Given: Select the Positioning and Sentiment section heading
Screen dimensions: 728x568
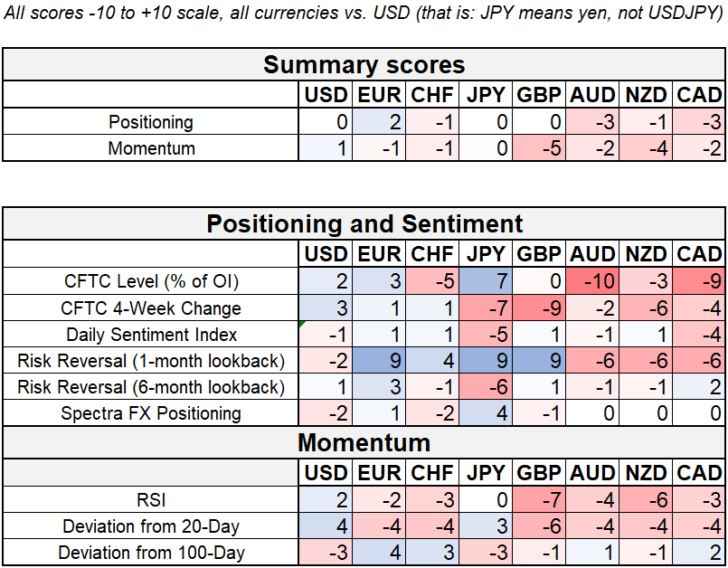Looking at the screenshot, I should pos(364,223).
